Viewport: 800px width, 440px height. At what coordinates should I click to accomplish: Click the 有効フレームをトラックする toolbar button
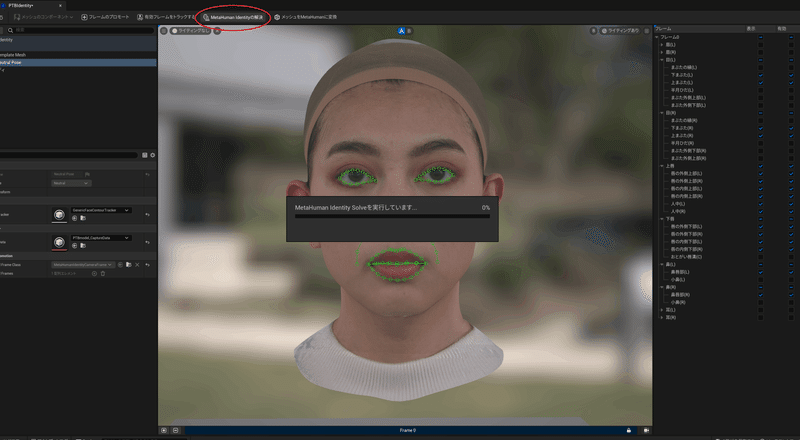point(166,17)
